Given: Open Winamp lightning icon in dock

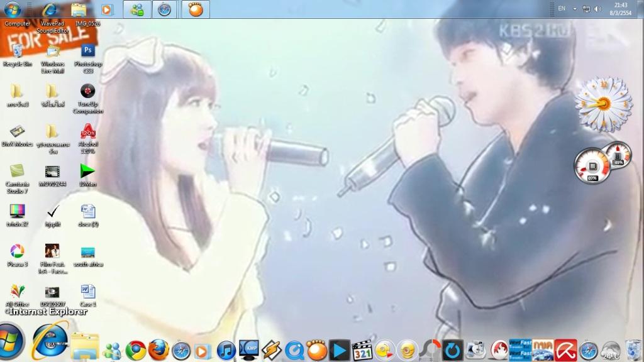Looking at the screenshot, I should 272,351.
